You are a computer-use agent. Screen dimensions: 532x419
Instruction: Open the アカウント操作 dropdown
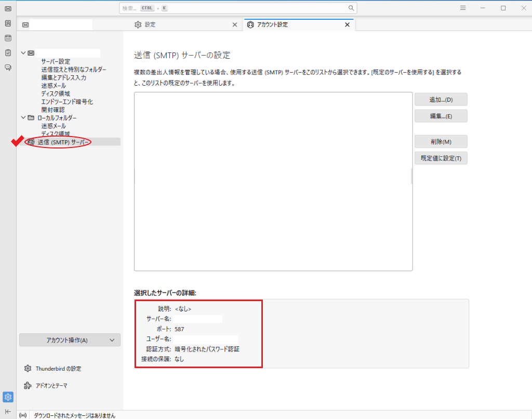click(70, 340)
